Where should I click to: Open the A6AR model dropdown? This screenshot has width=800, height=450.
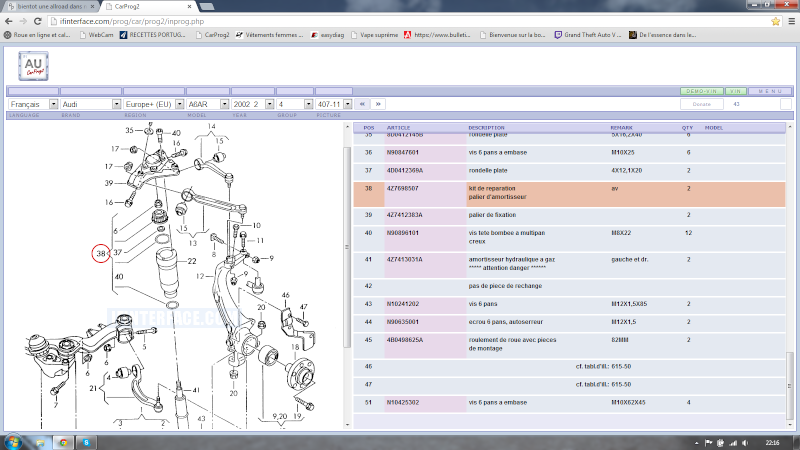(209, 104)
